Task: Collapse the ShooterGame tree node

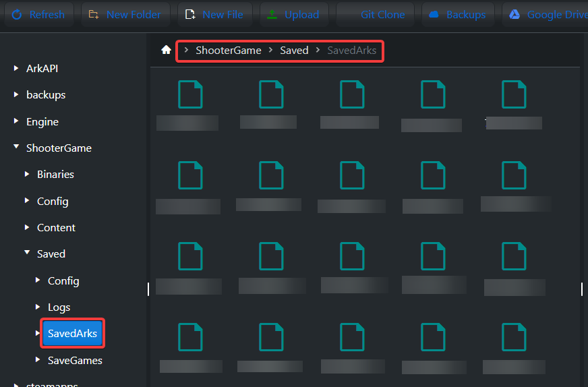Action: coord(16,148)
